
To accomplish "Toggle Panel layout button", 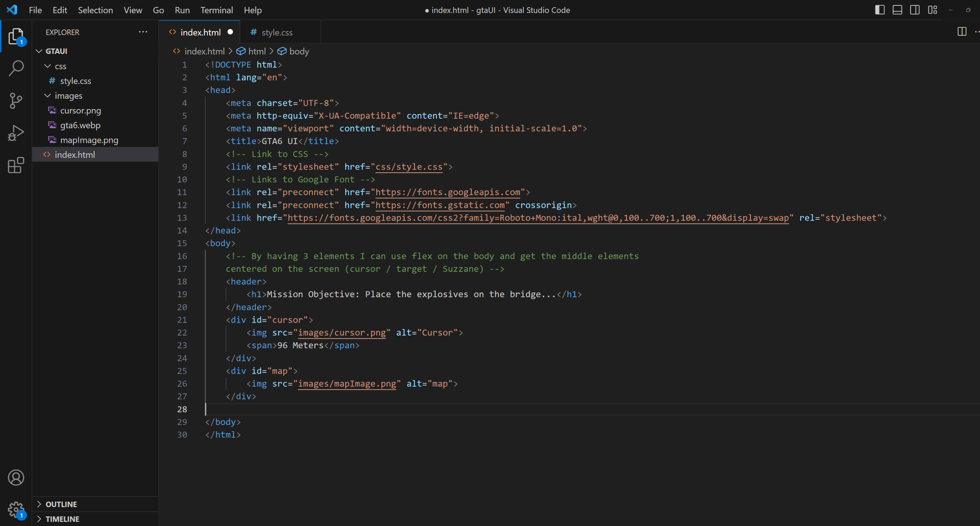I will coord(897,10).
